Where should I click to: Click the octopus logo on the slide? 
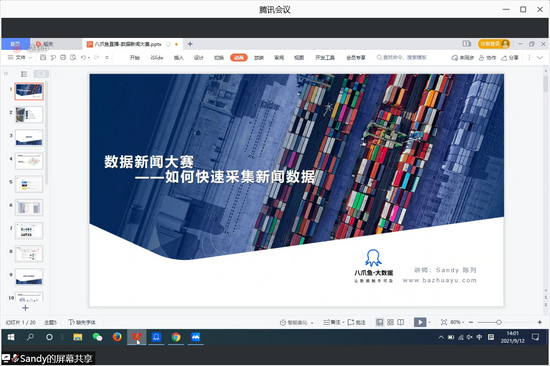click(373, 258)
